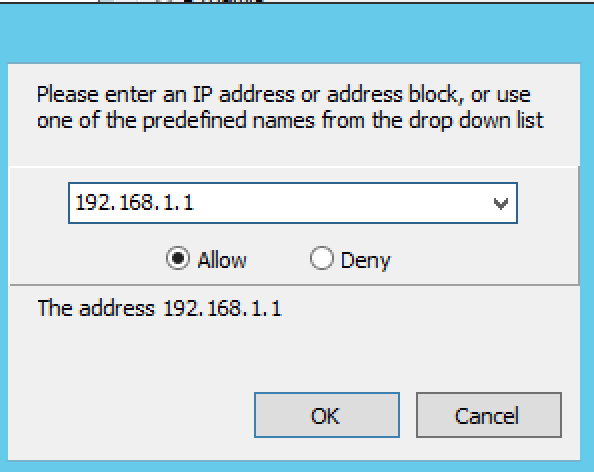
Task: Click the Allow label text
Action: 222,260
